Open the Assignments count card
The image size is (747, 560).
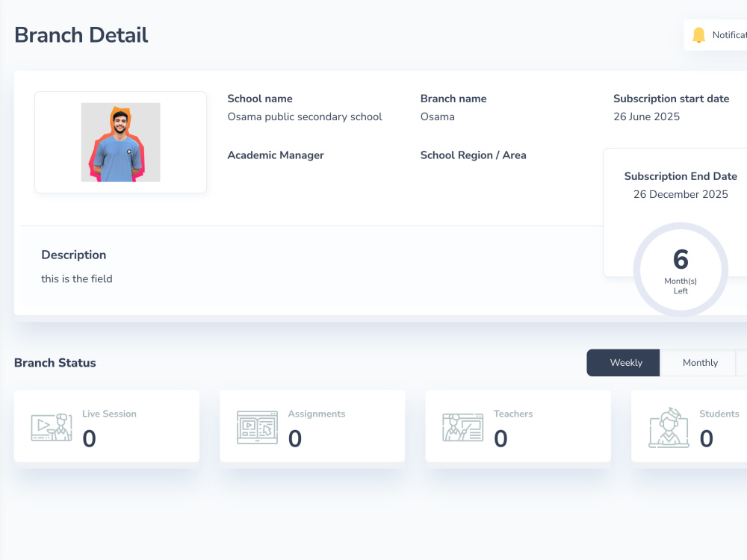[x=312, y=426]
